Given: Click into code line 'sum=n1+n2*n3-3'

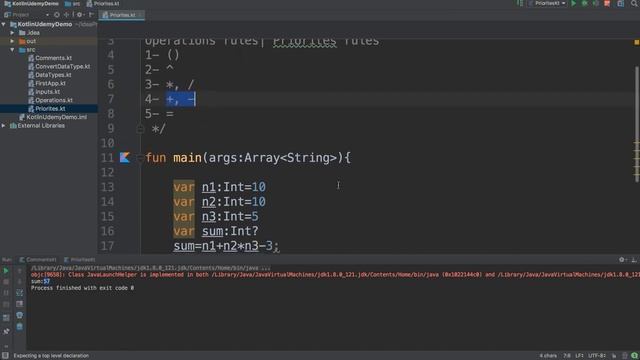Looking at the screenshot, I should click(x=226, y=246).
